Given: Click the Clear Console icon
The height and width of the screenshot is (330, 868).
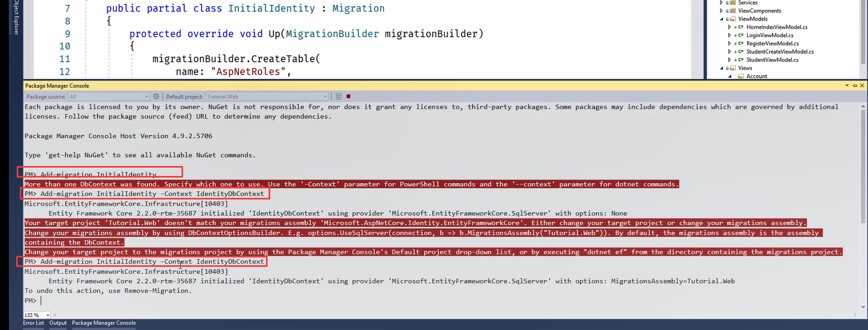Looking at the screenshot, I should (x=339, y=97).
